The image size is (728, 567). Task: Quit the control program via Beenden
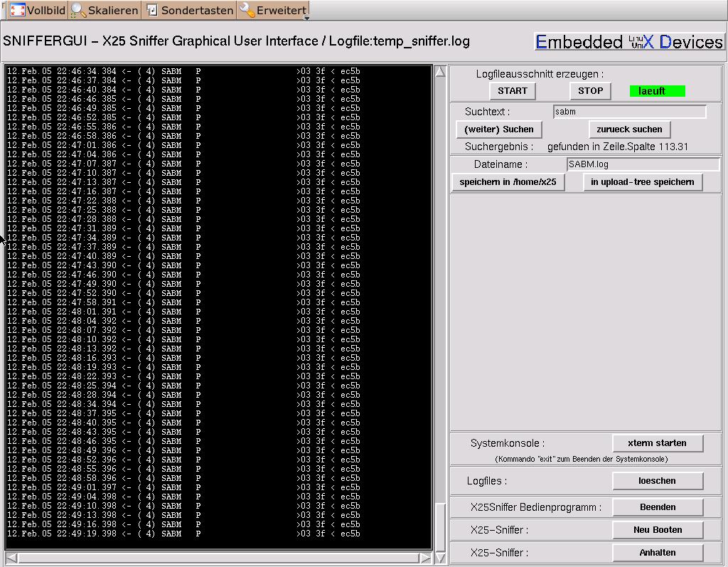click(x=658, y=507)
